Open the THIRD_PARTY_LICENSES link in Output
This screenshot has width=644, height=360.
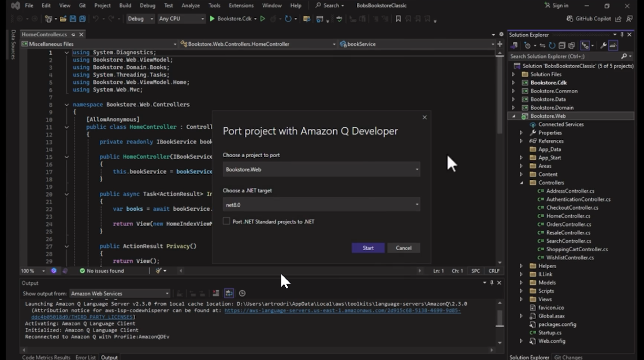(x=82, y=317)
